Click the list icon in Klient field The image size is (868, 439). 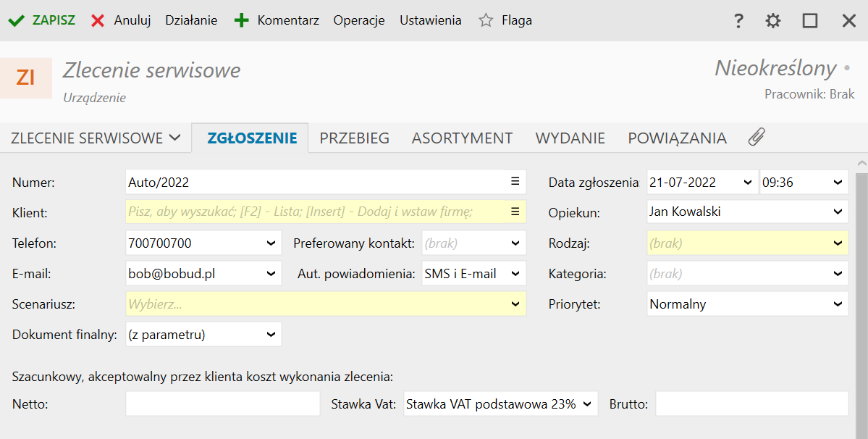pyautogui.click(x=515, y=212)
